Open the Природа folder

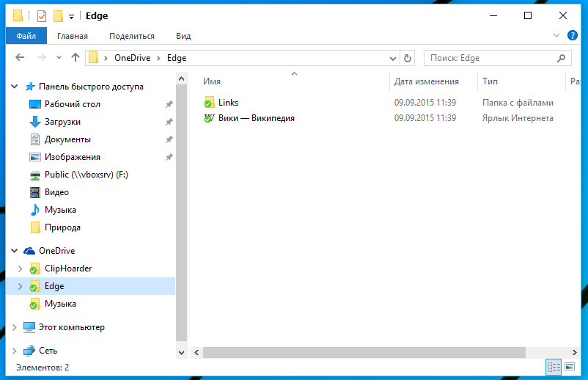click(x=62, y=227)
